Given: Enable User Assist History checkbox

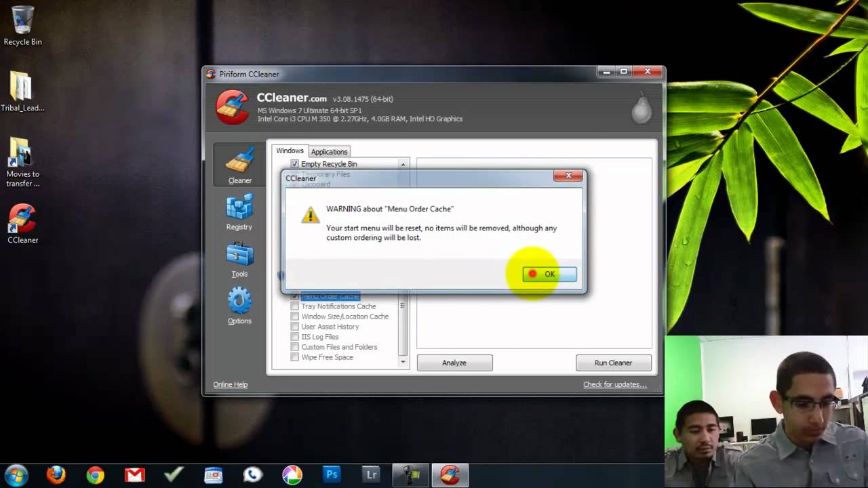Looking at the screenshot, I should pos(294,327).
